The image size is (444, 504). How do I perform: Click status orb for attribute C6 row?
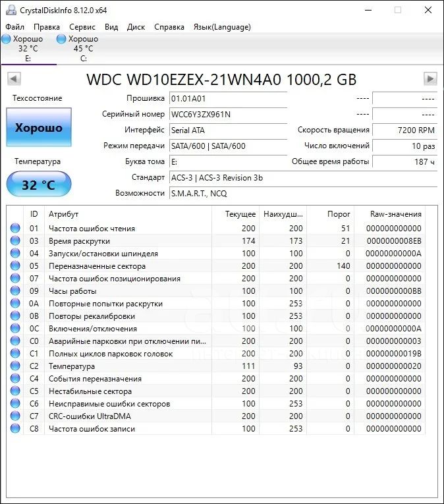(15, 404)
